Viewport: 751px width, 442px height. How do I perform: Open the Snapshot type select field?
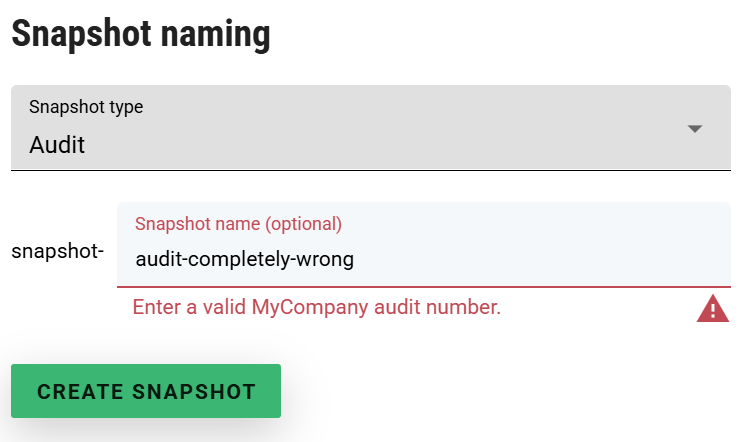coord(370,128)
